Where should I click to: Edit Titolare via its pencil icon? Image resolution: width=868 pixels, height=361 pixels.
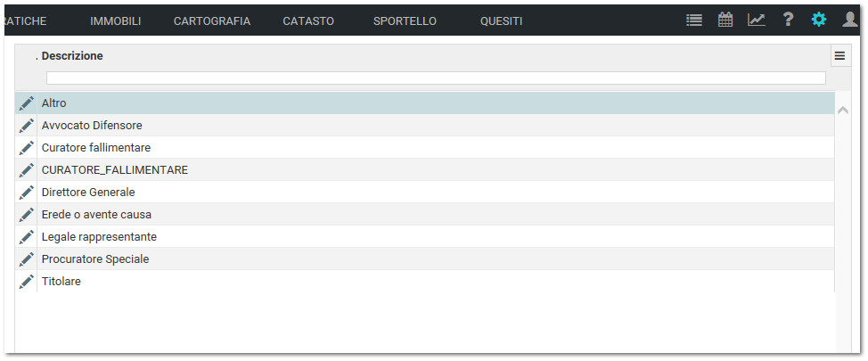coord(26,282)
